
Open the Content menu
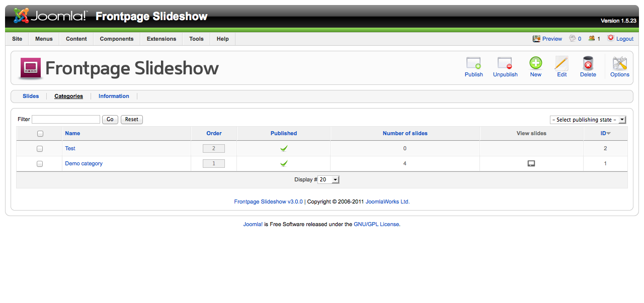pyautogui.click(x=76, y=39)
